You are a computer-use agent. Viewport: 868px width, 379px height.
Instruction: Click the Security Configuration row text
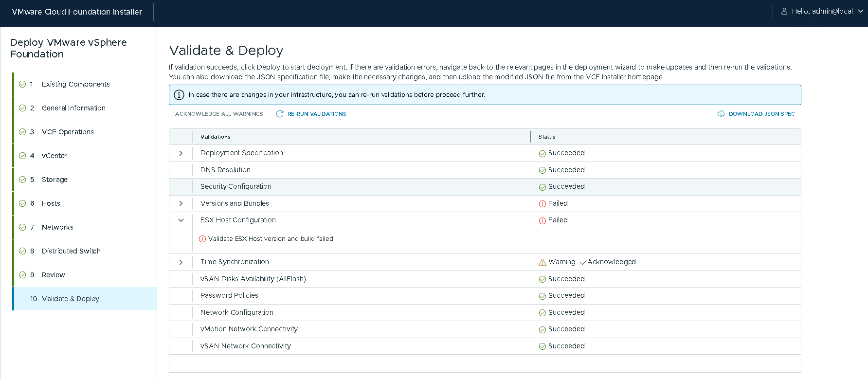[x=236, y=186]
